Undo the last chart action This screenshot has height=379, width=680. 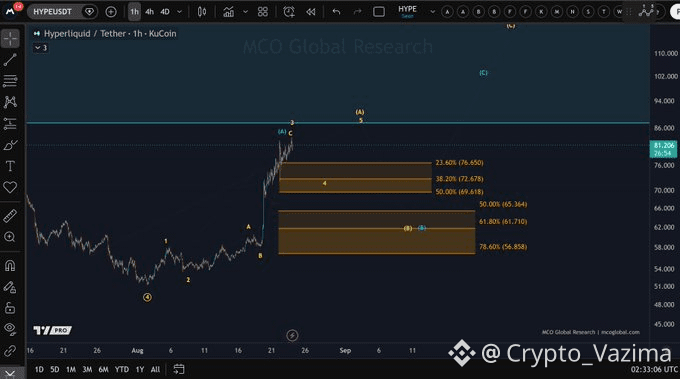[336, 12]
